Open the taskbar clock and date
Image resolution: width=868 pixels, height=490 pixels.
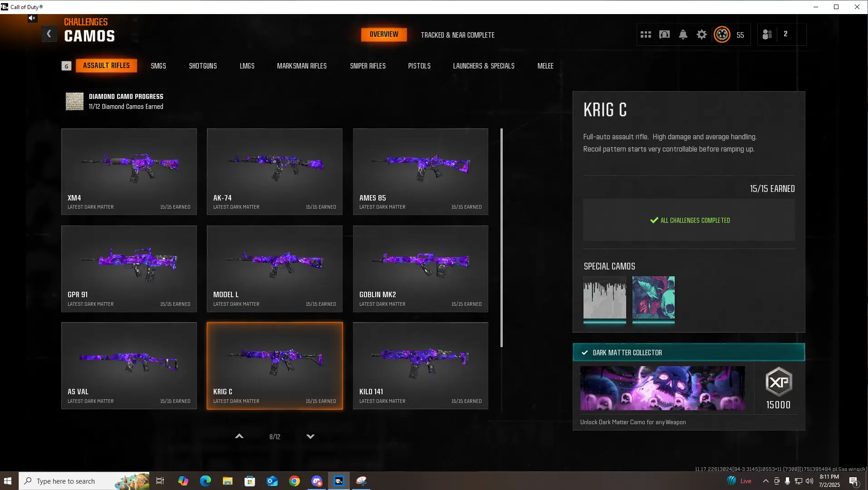tap(829, 481)
